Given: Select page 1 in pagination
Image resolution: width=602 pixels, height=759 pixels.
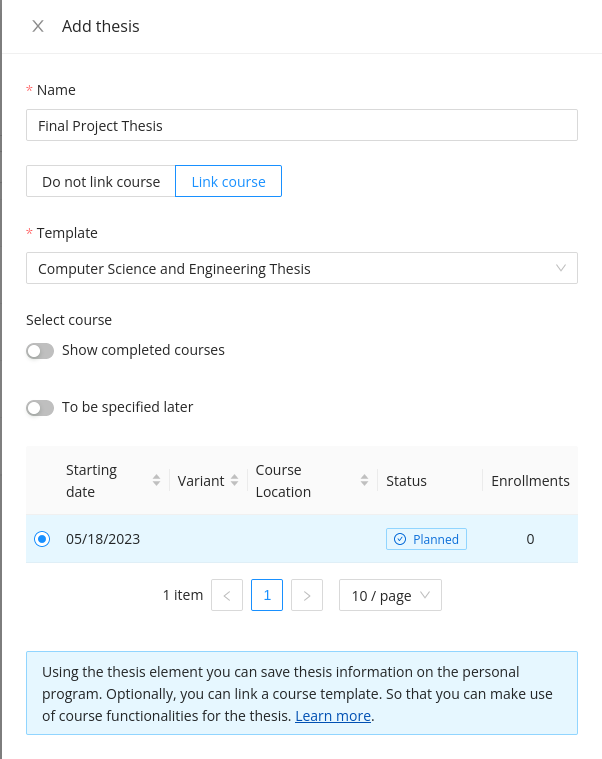Looking at the screenshot, I should [267, 595].
